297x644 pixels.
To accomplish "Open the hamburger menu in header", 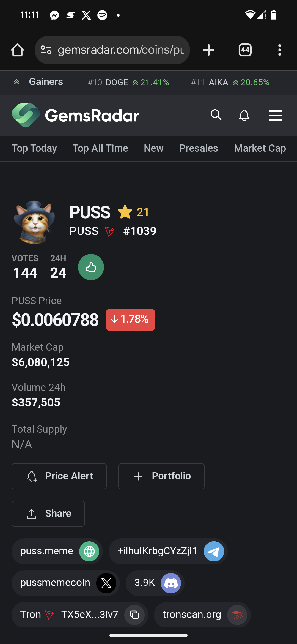I will 276,115.
